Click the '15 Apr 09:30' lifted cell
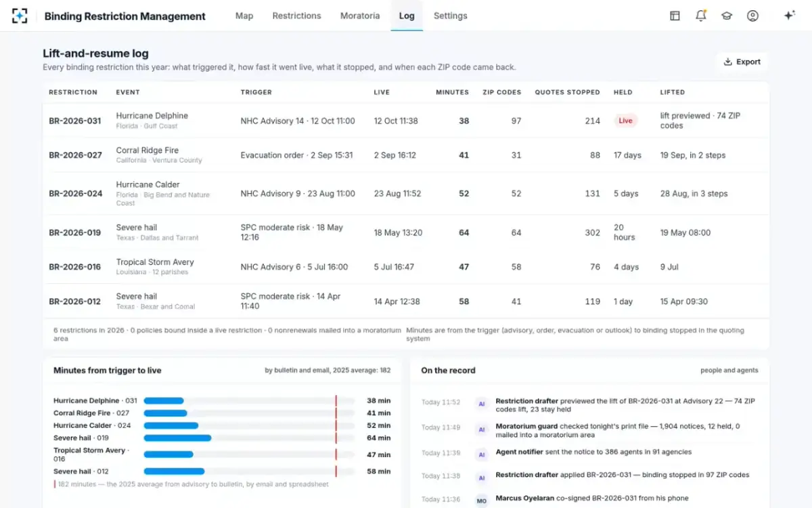Viewport: 812px width, 508px height. point(684,301)
